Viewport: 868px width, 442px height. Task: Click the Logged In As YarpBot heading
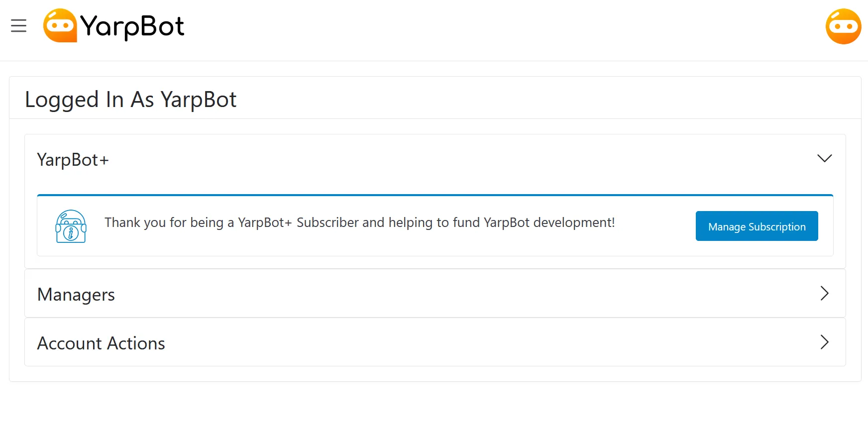tap(131, 100)
